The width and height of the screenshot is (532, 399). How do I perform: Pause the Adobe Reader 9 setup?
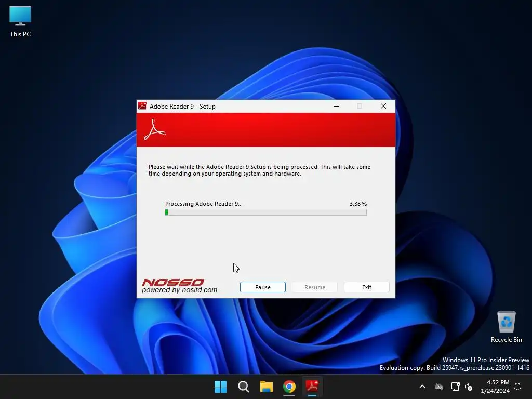coord(262,287)
